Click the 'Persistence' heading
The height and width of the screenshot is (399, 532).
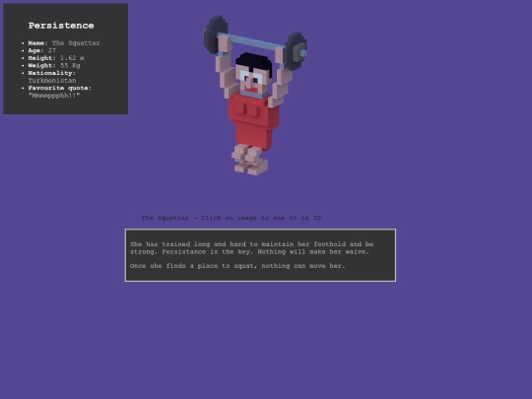click(x=61, y=26)
